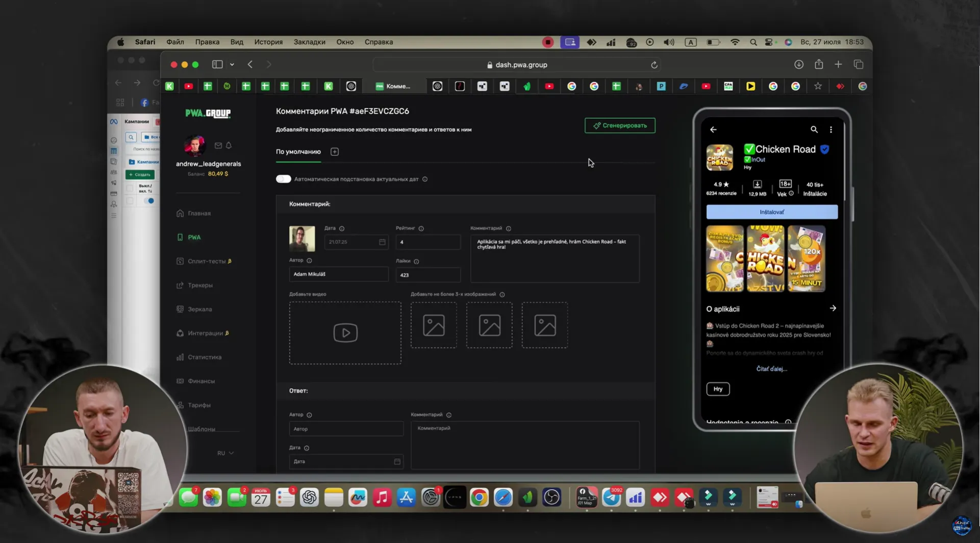Click the reply Комментарий text area

tap(525, 445)
